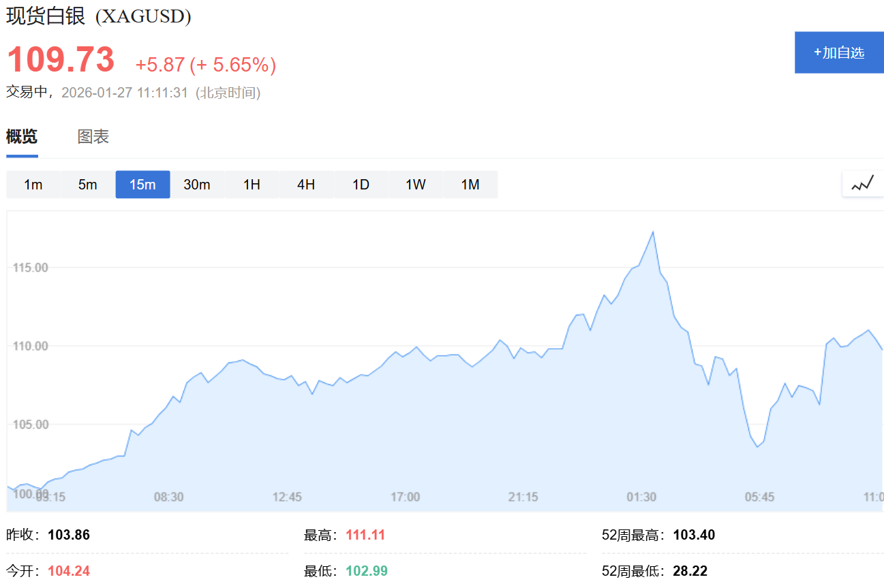Click the 现货白银 (XAGUSD) title
This screenshot has height=588, width=884.
click(x=99, y=16)
